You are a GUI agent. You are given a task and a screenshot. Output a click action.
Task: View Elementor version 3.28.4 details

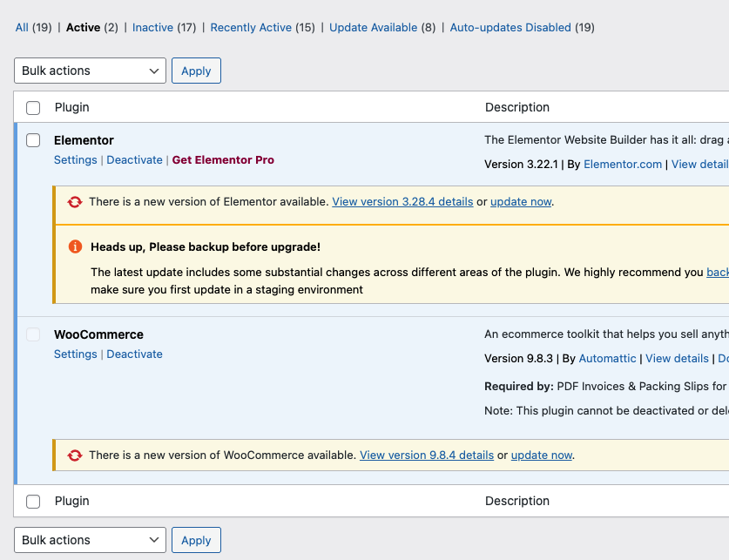pyautogui.click(x=402, y=202)
